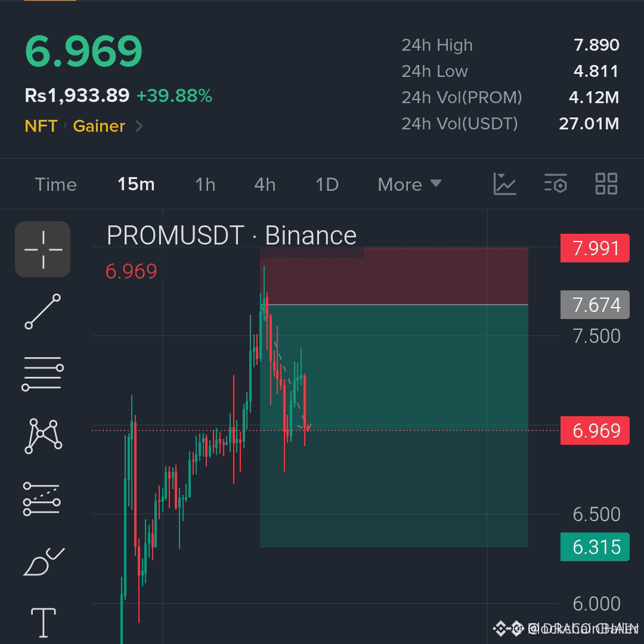The height and width of the screenshot is (644, 644).
Task: Click the 24h Vol(PROM) value 4.12M
Action: (x=594, y=97)
